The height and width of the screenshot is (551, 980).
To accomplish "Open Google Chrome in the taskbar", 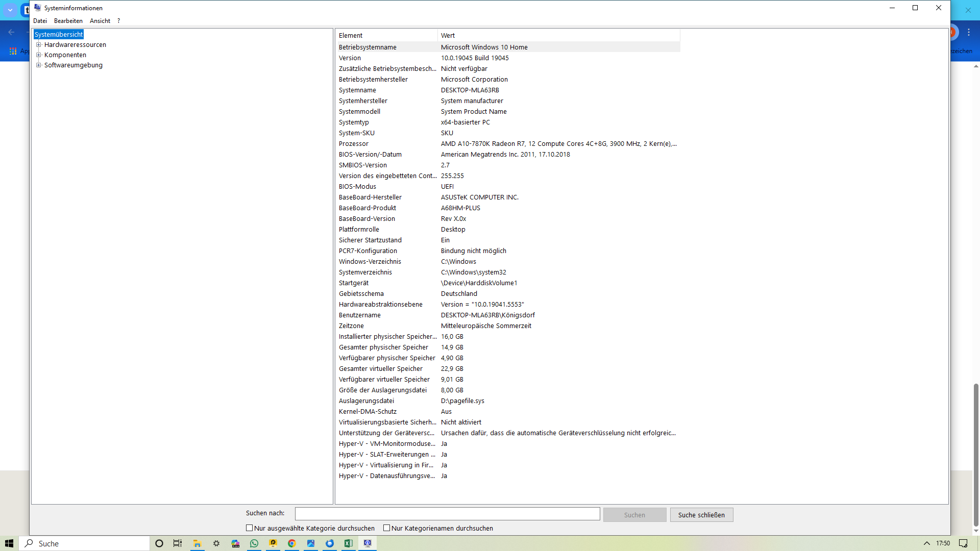I will [x=292, y=543].
